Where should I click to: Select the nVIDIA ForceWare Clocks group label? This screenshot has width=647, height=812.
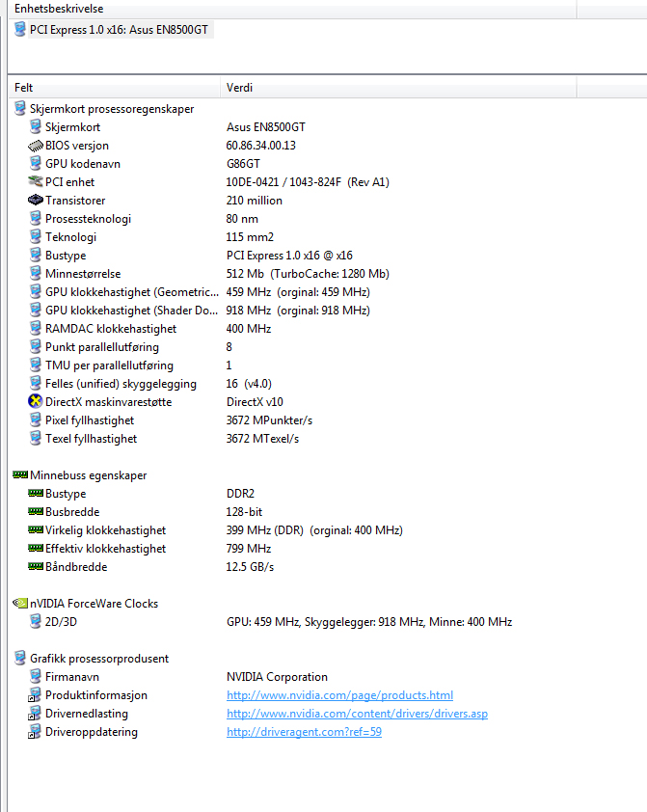tap(94, 604)
